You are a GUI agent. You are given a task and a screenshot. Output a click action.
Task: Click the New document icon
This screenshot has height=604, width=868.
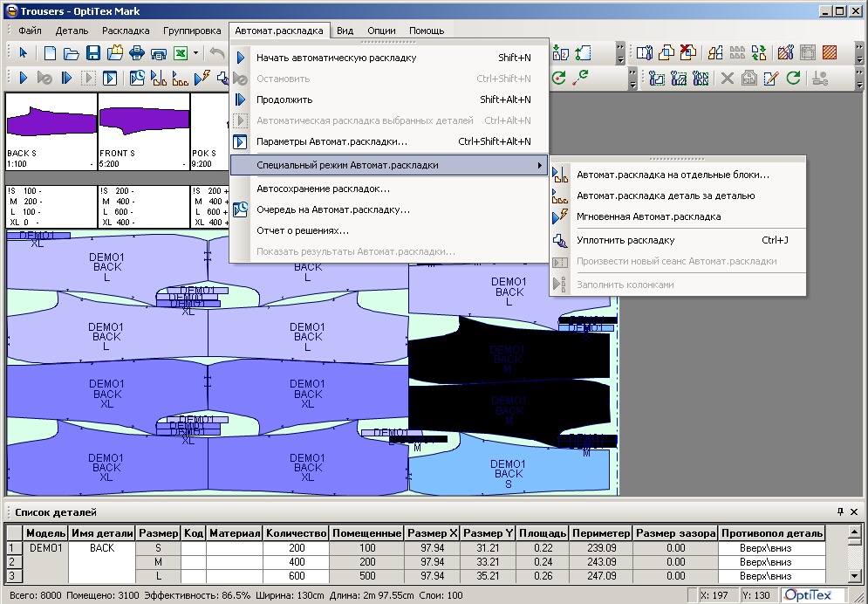(x=50, y=54)
